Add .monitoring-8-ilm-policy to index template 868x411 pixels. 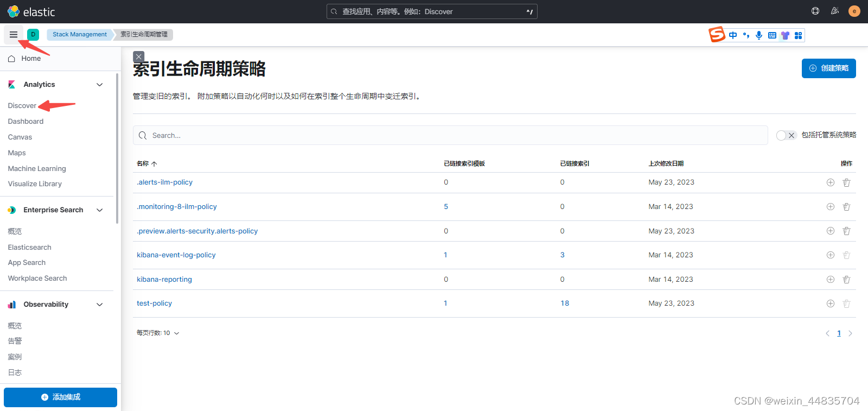(831, 207)
